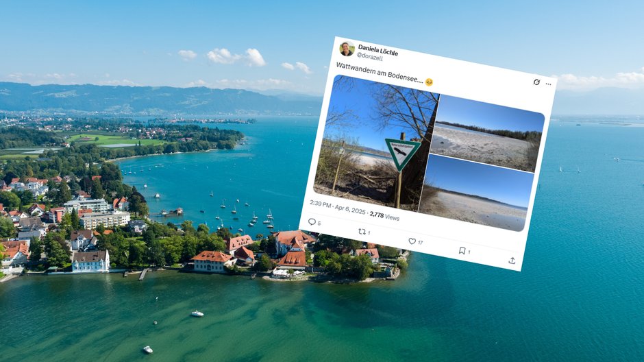Click the Apr 6, 2025 date
The image size is (644, 362).
click(x=350, y=209)
